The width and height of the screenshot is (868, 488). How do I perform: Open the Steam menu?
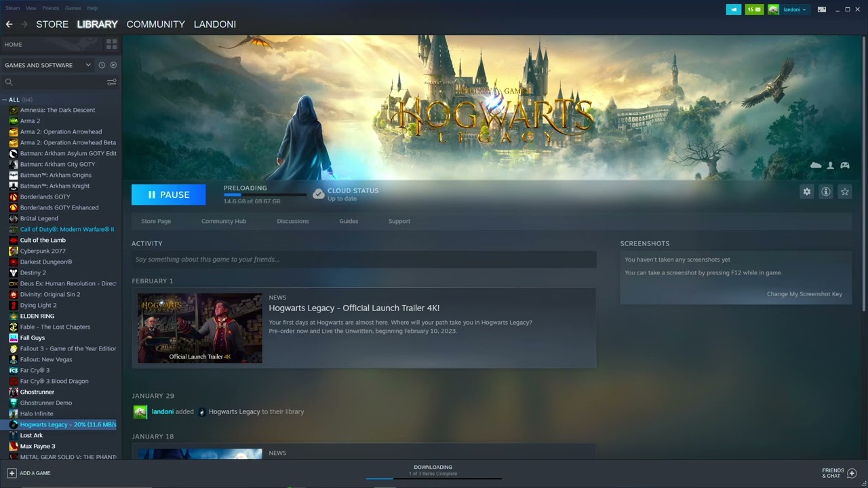pos(12,8)
